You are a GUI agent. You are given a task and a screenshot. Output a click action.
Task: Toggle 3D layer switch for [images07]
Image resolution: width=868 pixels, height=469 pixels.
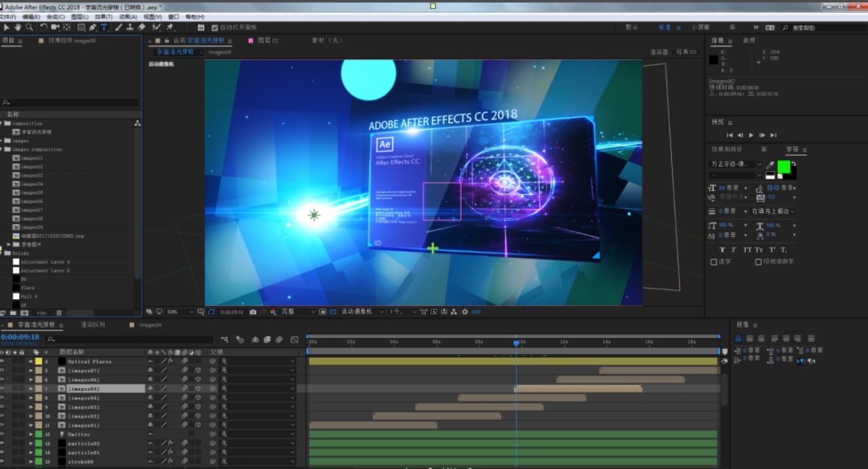(198, 371)
